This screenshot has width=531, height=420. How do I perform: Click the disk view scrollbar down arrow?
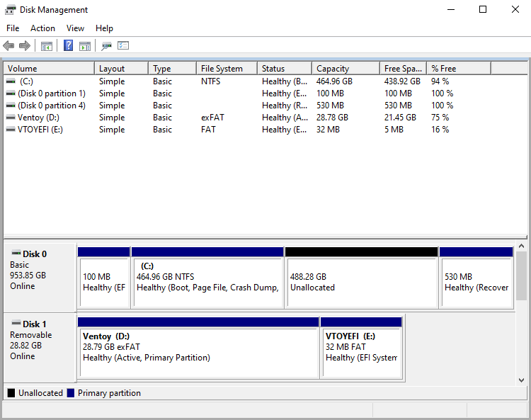click(x=521, y=380)
